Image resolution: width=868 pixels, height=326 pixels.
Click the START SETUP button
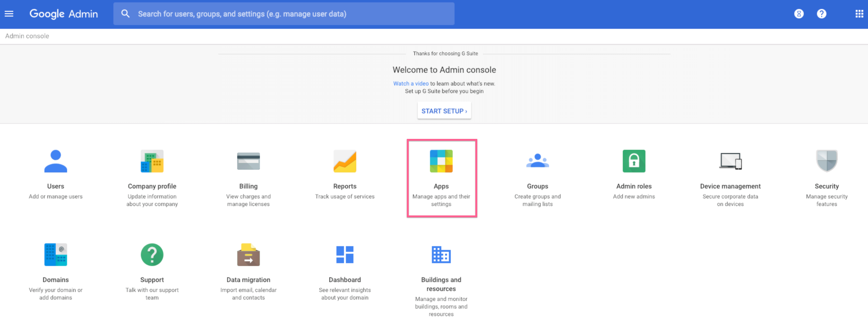pyautogui.click(x=444, y=111)
